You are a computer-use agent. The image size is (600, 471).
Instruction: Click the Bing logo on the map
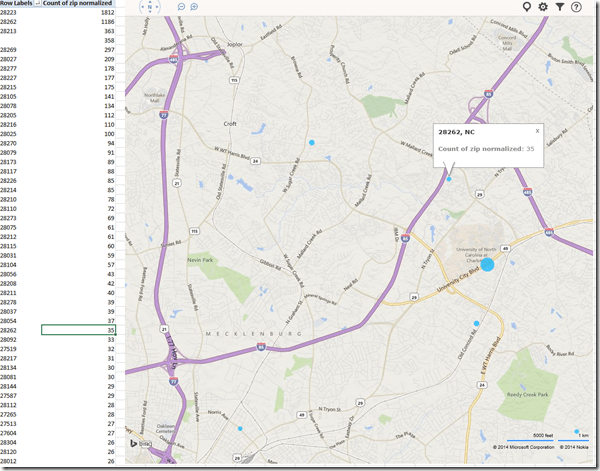(x=143, y=441)
